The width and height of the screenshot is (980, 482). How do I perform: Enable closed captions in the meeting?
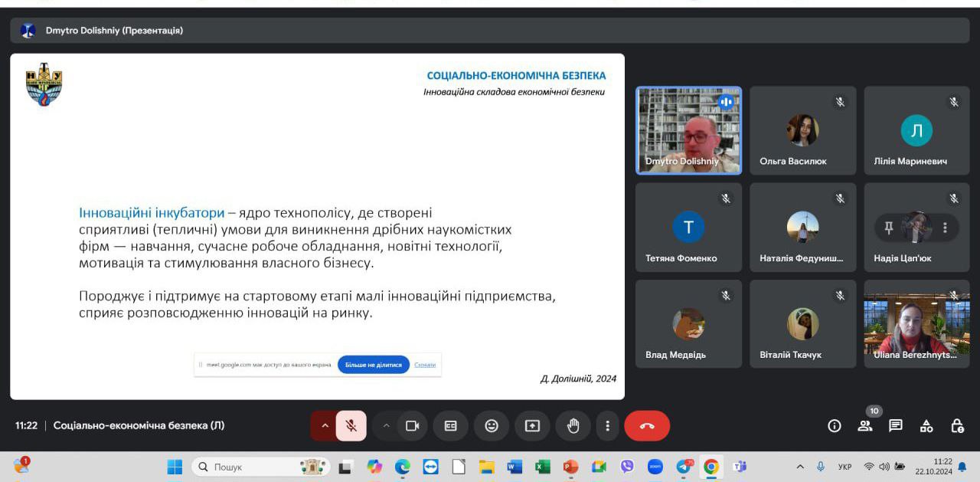click(x=450, y=425)
